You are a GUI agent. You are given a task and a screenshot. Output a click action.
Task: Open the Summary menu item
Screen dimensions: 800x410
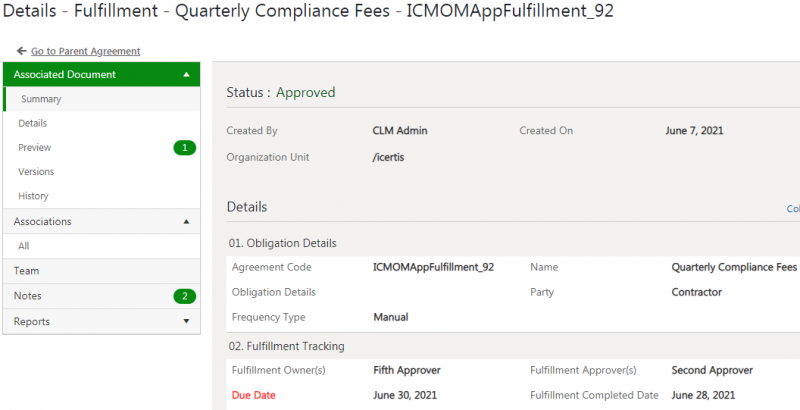pyautogui.click(x=41, y=99)
